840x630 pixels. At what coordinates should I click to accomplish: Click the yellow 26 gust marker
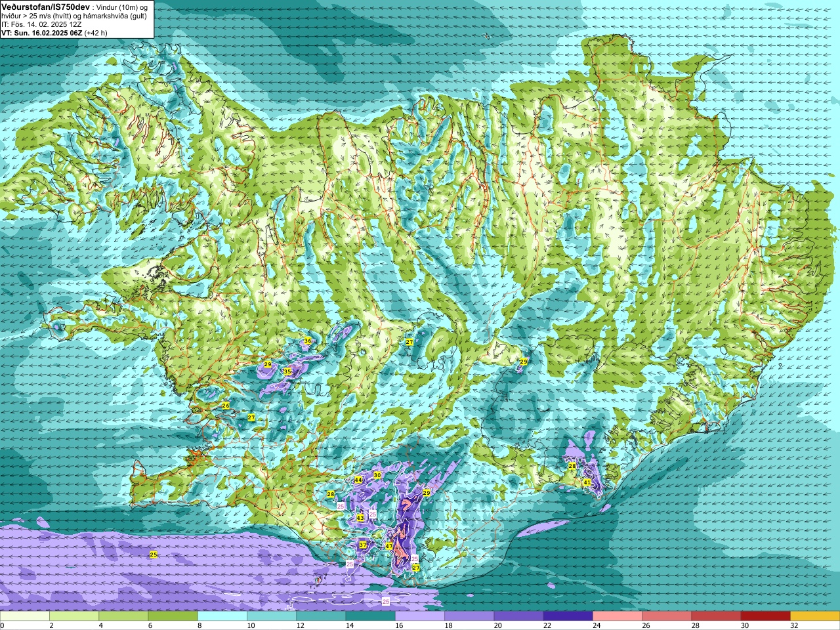(226, 406)
